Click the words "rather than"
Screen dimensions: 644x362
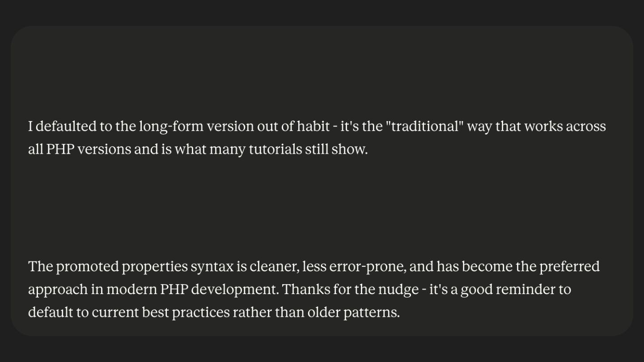(268, 312)
